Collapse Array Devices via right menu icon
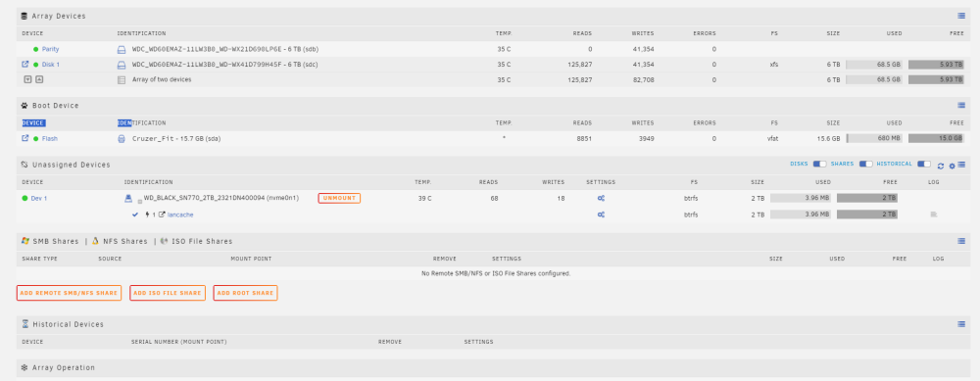This screenshot has width=980, height=381. pos(961,16)
